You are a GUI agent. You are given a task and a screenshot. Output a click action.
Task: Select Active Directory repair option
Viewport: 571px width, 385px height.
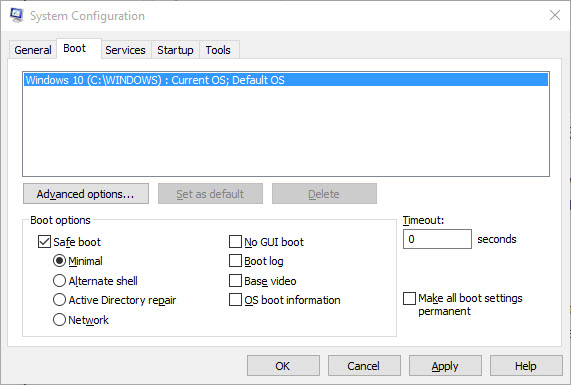pos(59,300)
